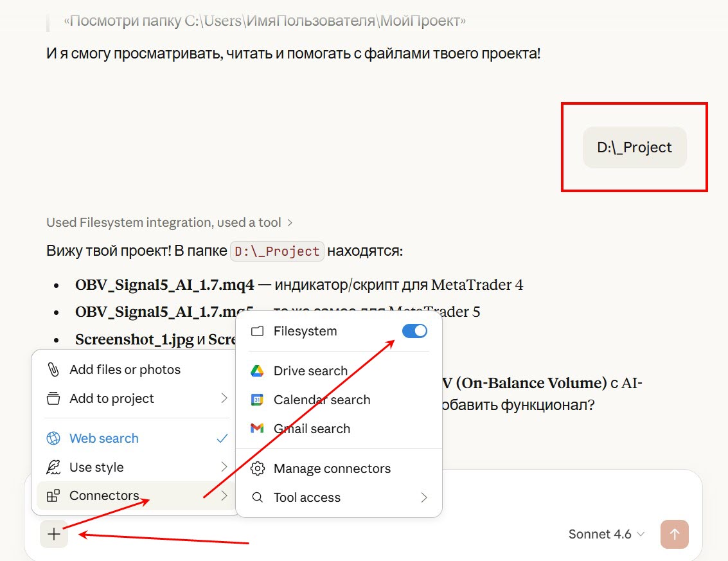Click the Manage connectors gear icon
Screen dimensions: 728x561
pos(258,468)
